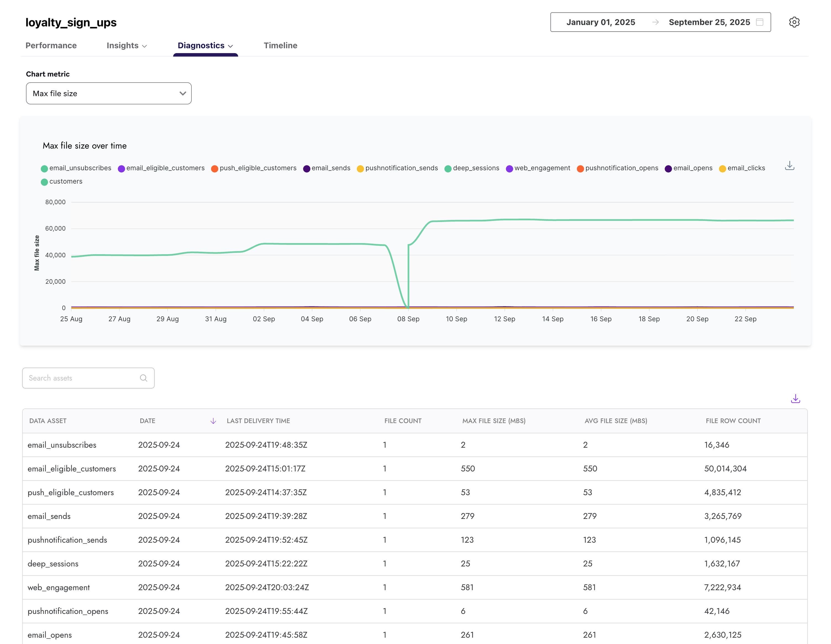This screenshot has width=831, height=644.
Task: Click the purple sort arrow in the table header
Action: click(213, 421)
